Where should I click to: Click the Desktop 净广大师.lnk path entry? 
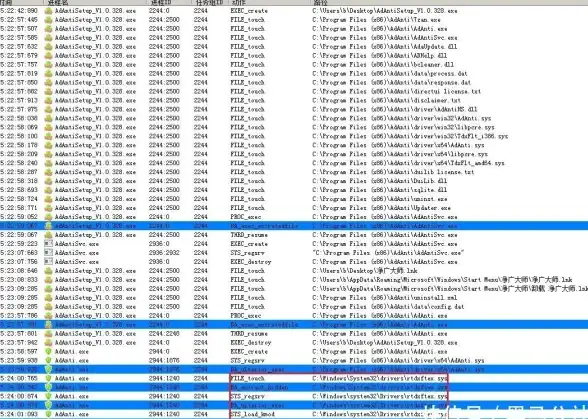point(365,271)
